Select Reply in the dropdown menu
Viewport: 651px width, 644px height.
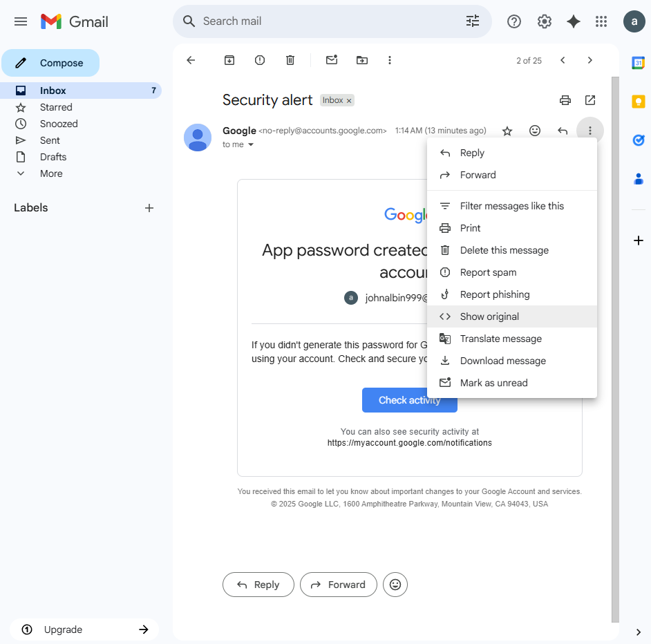pyautogui.click(x=512, y=153)
